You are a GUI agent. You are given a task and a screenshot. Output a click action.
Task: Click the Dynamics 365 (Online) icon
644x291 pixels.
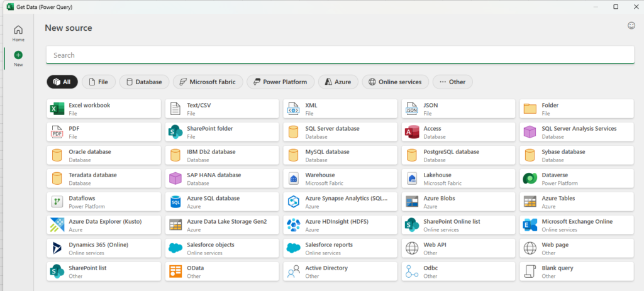[57, 248]
